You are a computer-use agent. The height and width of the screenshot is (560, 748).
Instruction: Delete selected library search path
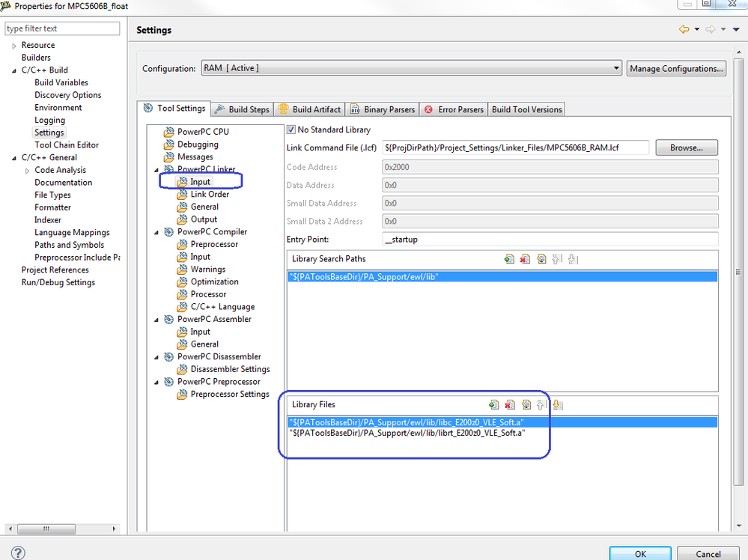(525, 259)
